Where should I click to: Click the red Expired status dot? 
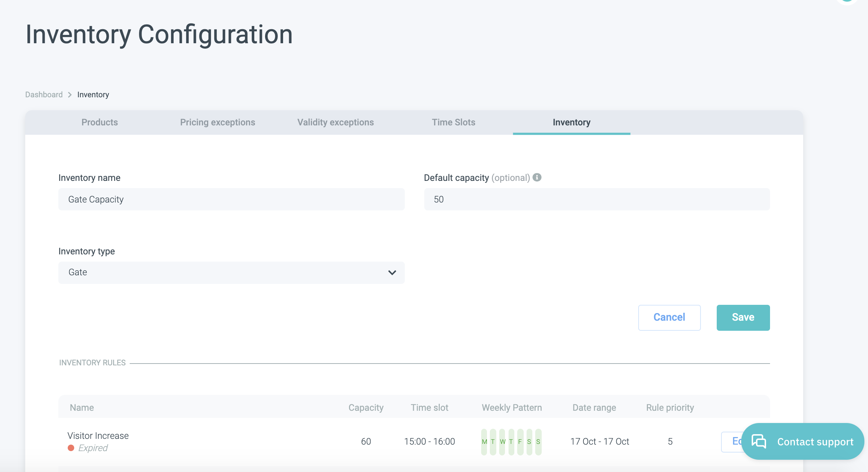click(x=71, y=448)
